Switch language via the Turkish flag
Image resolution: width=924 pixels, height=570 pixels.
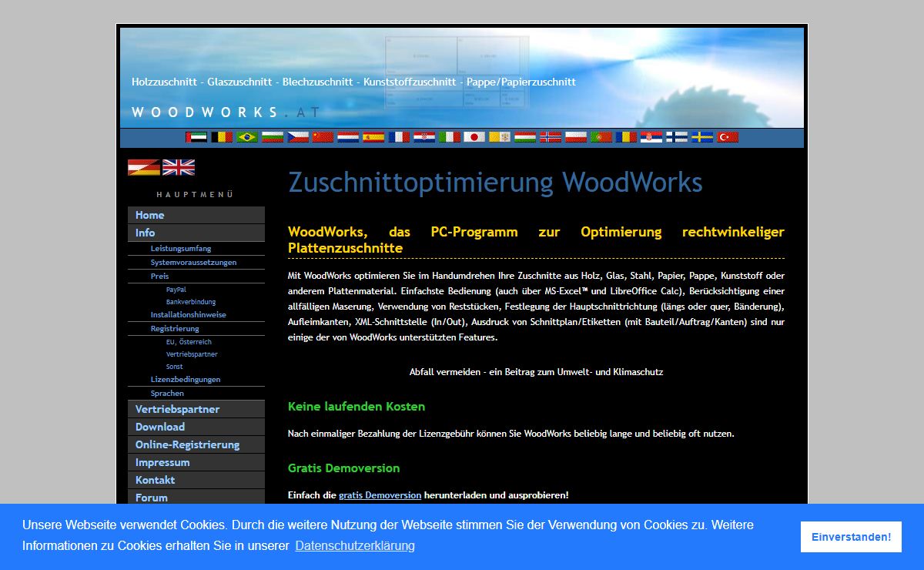(728, 137)
